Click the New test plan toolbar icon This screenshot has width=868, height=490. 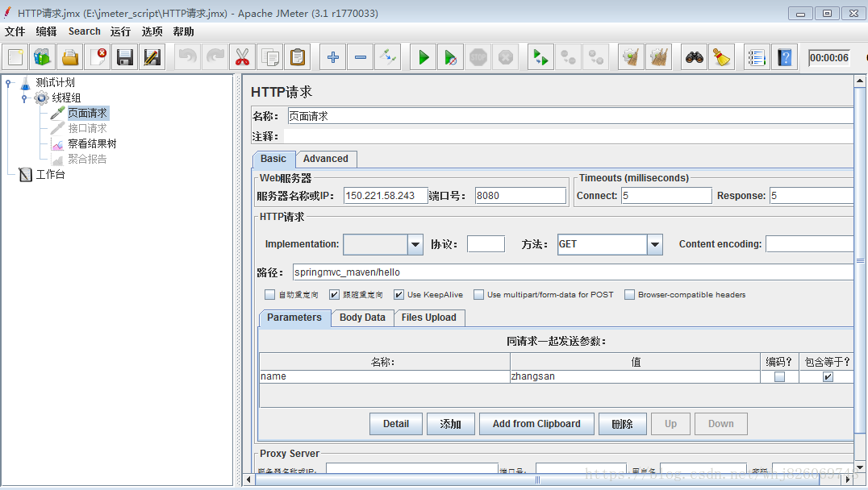pyautogui.click(x=15, y=57)
